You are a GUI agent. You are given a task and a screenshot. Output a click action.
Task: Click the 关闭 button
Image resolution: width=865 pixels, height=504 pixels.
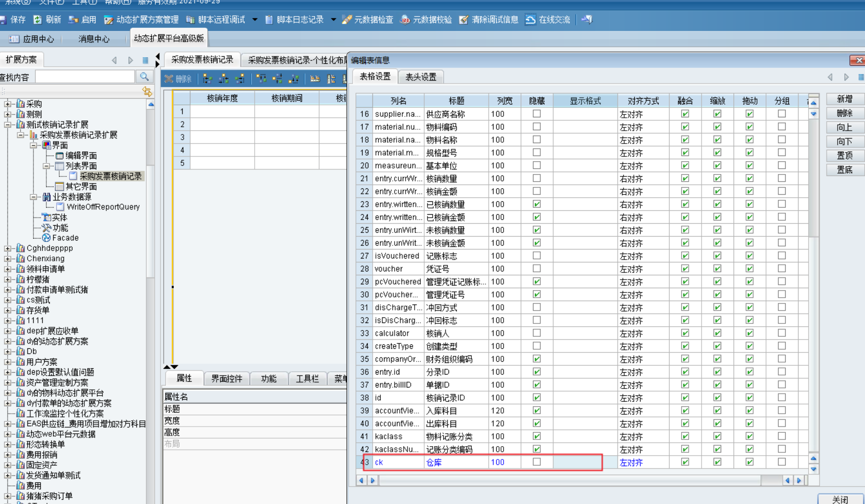pos(840,499)
